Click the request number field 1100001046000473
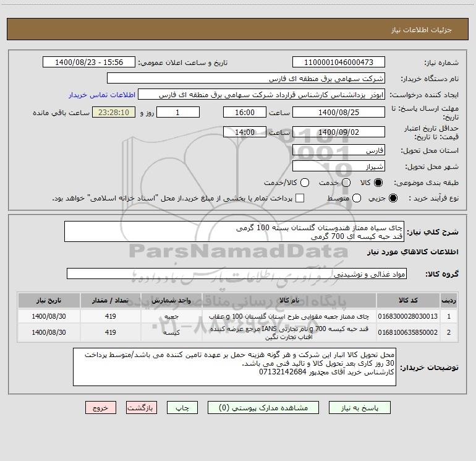This screenshot has height=461, width=476. (339, 62)
